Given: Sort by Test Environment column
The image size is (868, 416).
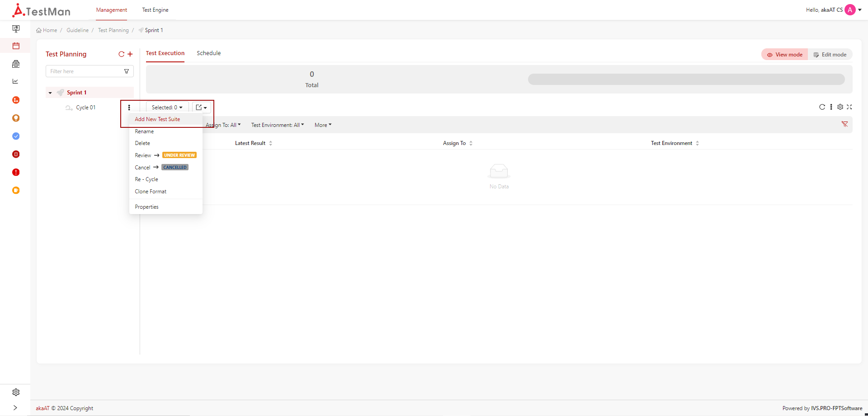Looking at the screenshot, I should 675,143.
